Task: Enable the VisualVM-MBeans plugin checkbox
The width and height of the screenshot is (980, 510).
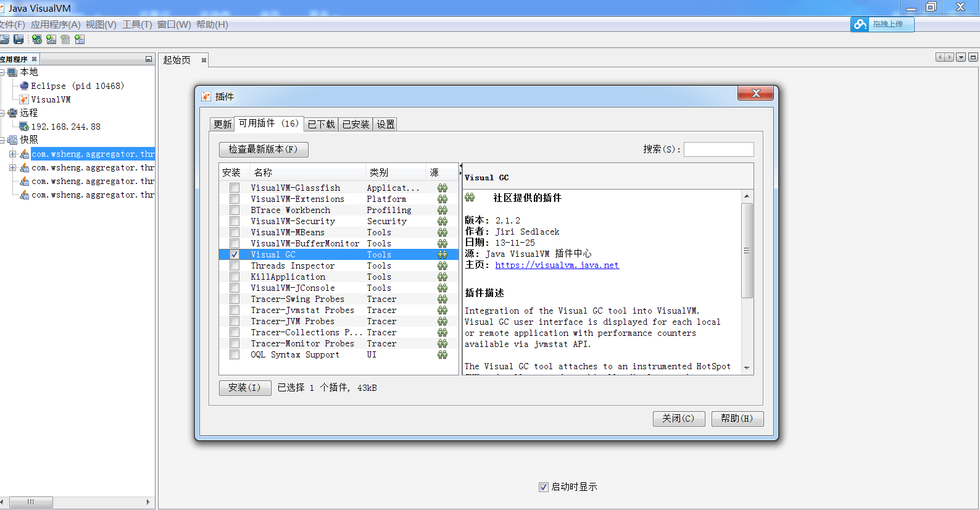Action: [x=235, y=232]
